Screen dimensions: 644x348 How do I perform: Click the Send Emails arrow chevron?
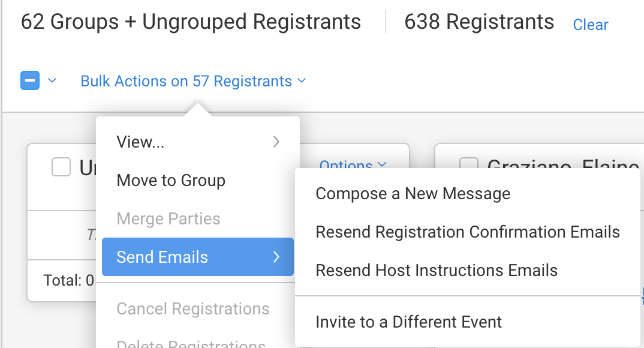pos(276,257)
